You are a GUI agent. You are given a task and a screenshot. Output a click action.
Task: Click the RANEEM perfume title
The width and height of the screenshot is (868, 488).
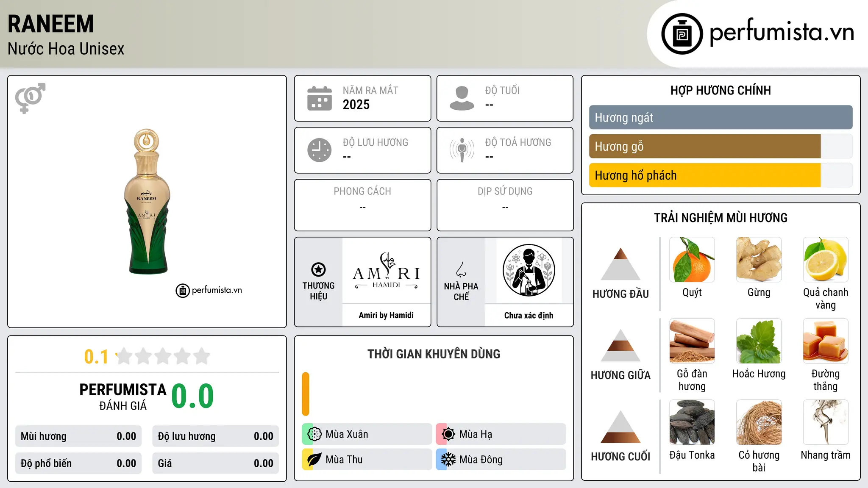[x=51, y=24]
